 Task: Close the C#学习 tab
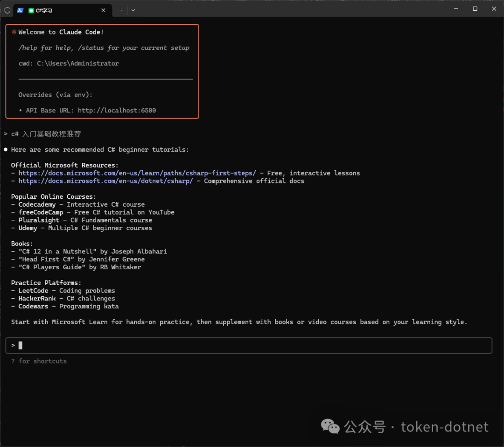click(x=103, y=10)
